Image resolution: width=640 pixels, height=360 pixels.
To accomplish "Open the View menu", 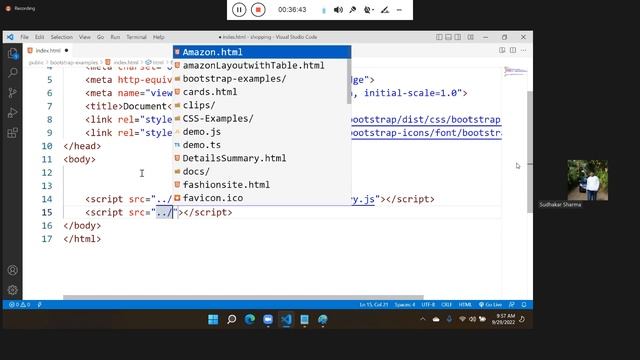I will coord(84,37).
